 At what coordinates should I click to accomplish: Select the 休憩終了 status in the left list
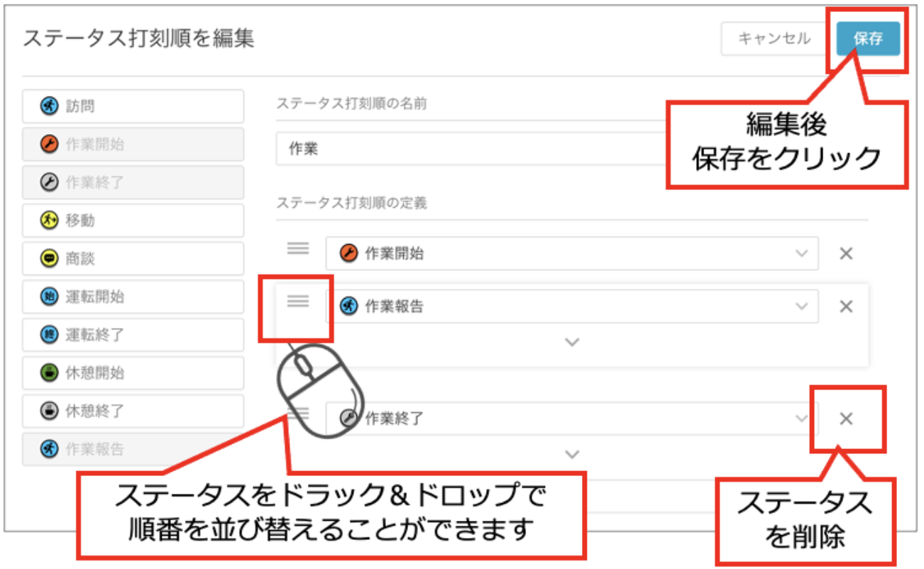[133, 411]
